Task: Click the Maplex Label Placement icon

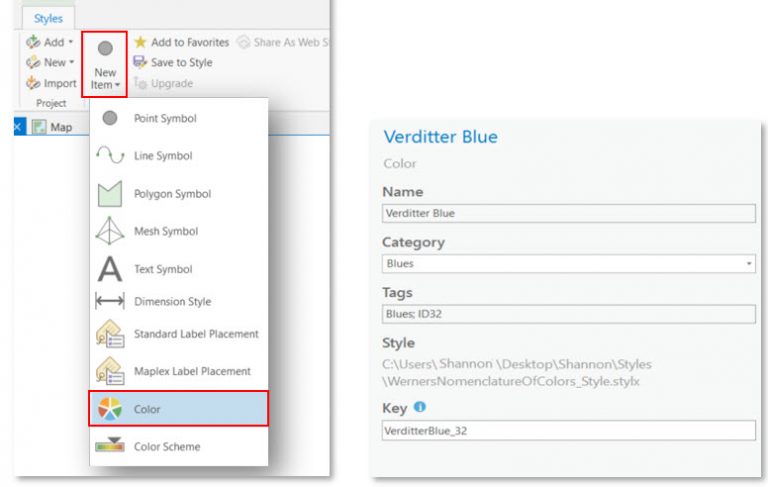Action: tap(110, 371)
